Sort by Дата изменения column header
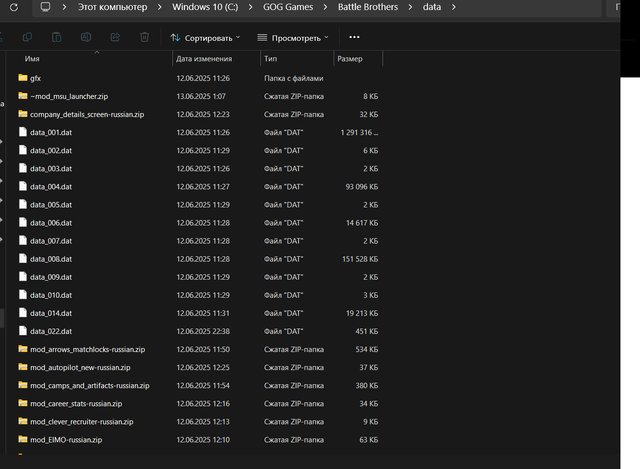The image size is (640, 469). (x=204, y=59)
